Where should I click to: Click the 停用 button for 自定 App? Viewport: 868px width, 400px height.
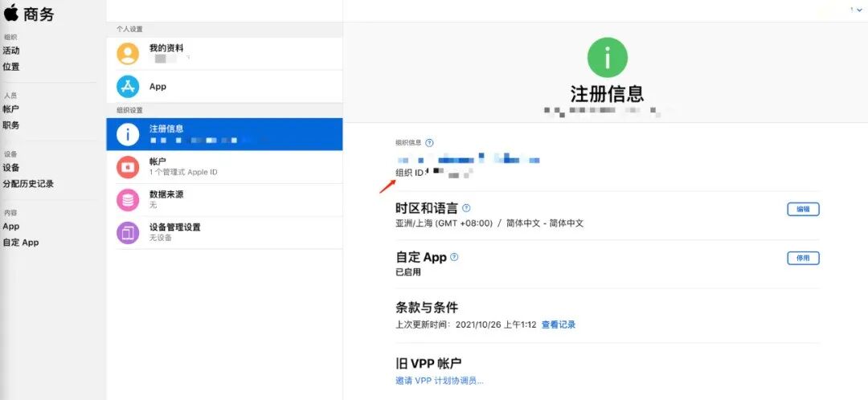pos(803,259)
